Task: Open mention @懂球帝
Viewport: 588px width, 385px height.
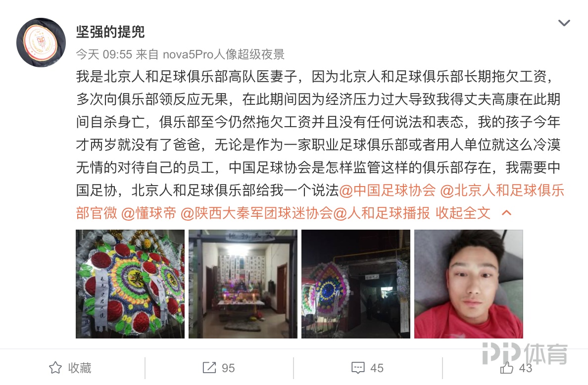Action: pyautogui.click(x=149, y=213)
